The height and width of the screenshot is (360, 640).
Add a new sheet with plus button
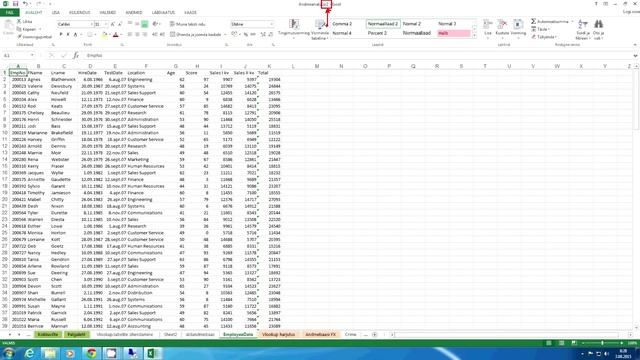(x=374, y=335)
